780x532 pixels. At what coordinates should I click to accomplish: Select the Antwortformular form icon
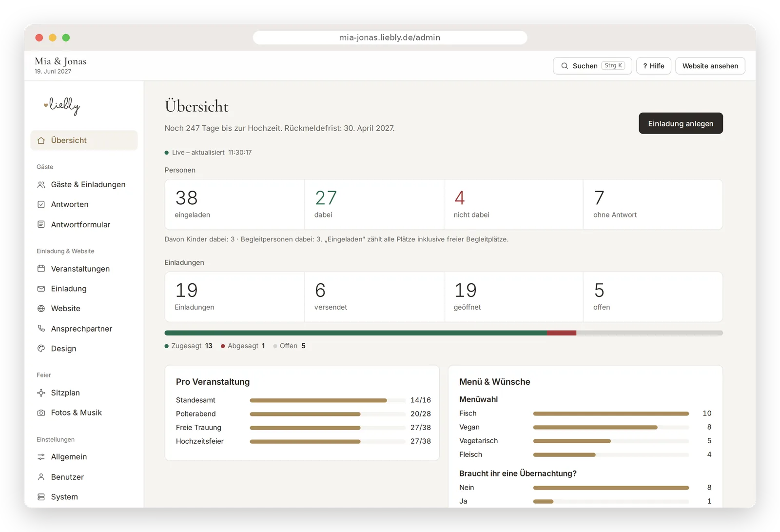tap(41, 225)
